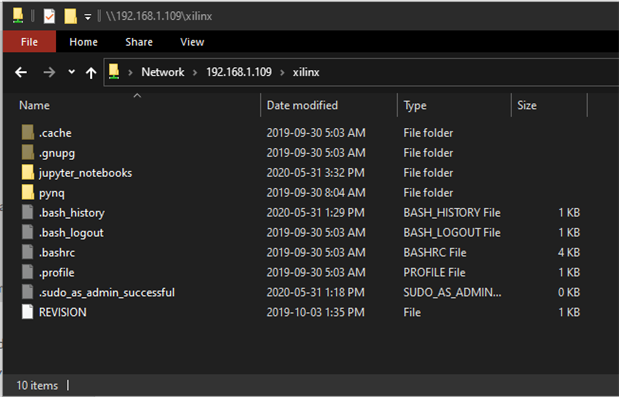Click the network folder icon in title bar
The width and height of the screenshot is (619, 397).
tap(18, 16)
